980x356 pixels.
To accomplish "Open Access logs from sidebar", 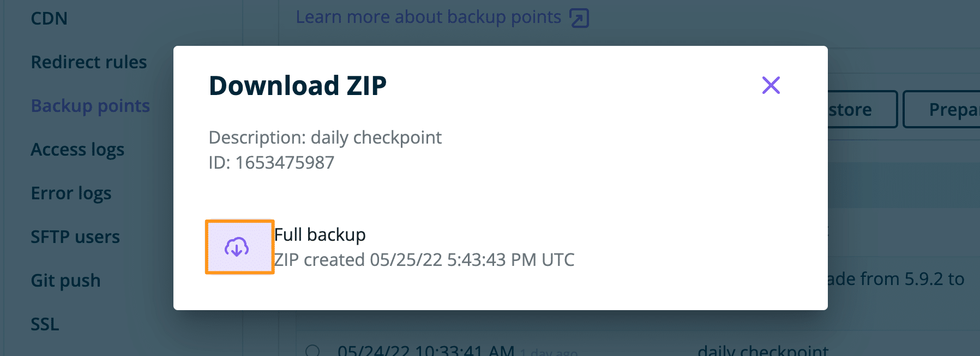I will tap(77, 150).
